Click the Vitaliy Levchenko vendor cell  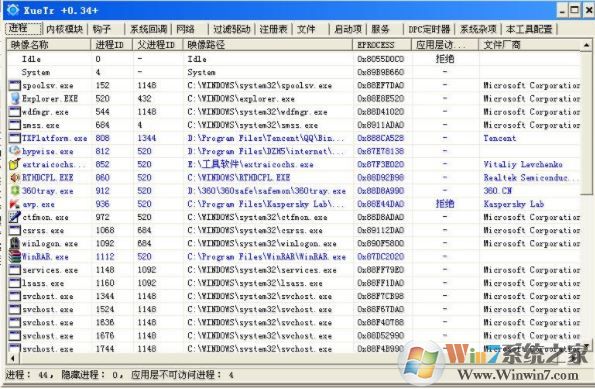click(523, 164)
